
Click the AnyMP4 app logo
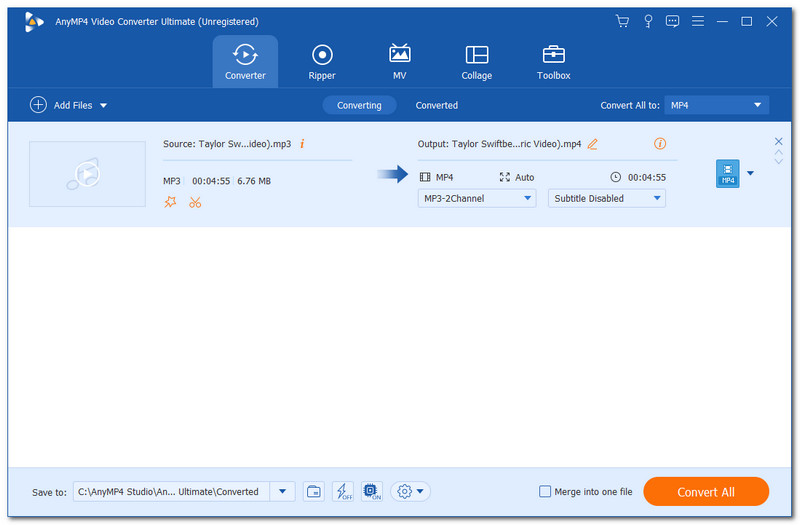34,22
